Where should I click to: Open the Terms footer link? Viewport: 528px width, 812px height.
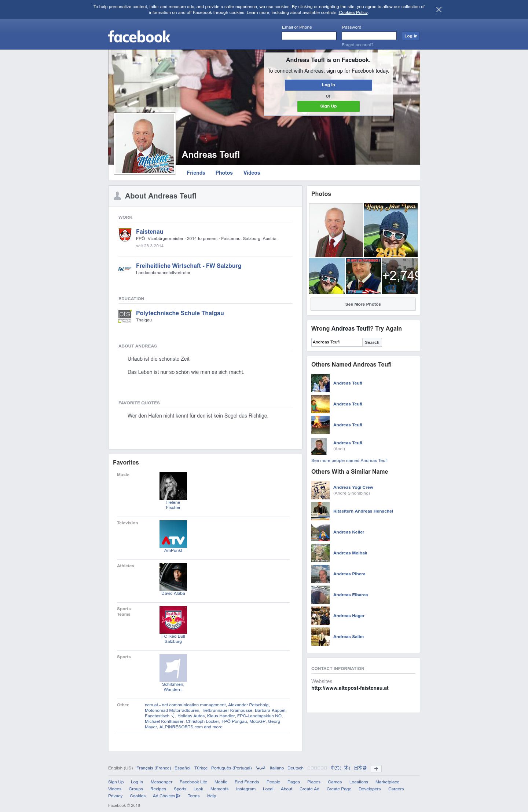click(194, 796)
